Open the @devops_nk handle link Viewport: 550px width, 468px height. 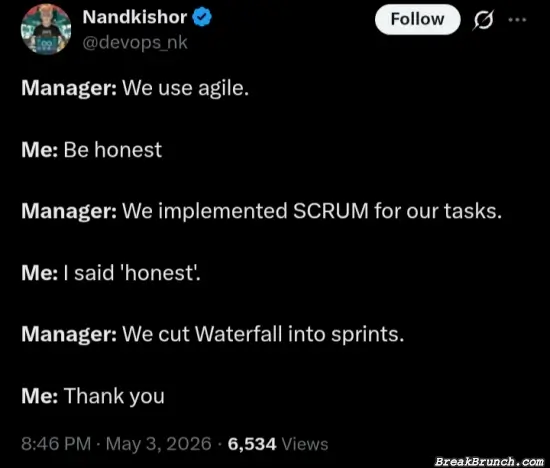pyautogui.click(x=135, y=43)
